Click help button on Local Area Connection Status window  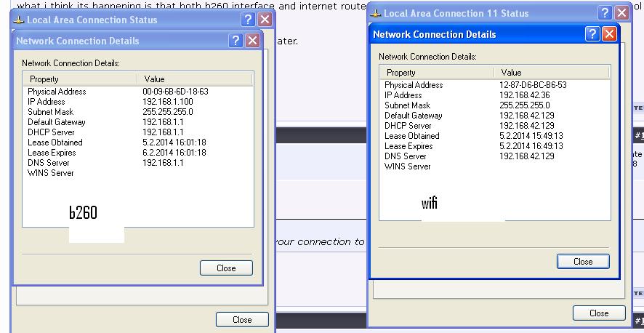pyautogui.click(x=249, y=20)
